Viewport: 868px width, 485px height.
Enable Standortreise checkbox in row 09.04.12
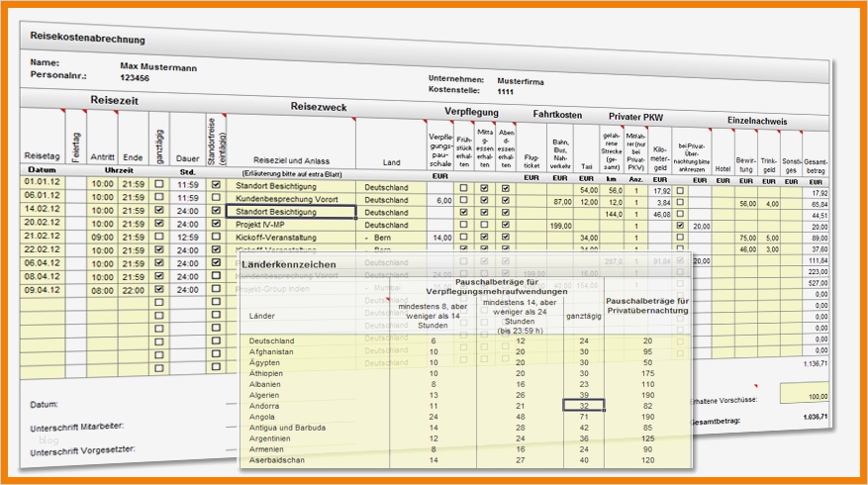click(x=216, y=288)
